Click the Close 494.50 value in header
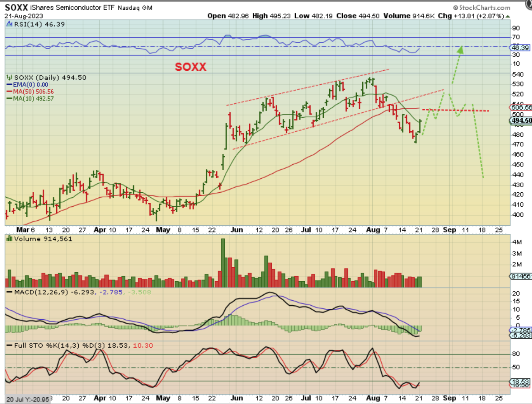Screen dimensions: 532x404 pyautogui.click(x=358, y=16)
